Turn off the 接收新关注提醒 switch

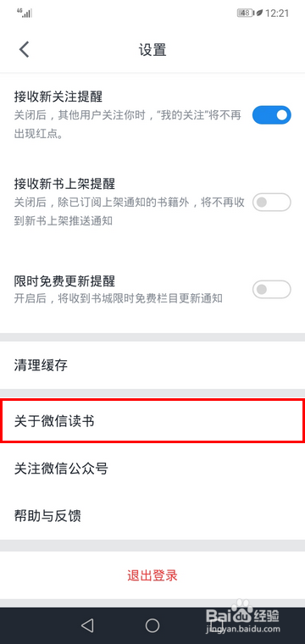coord(271,115)
